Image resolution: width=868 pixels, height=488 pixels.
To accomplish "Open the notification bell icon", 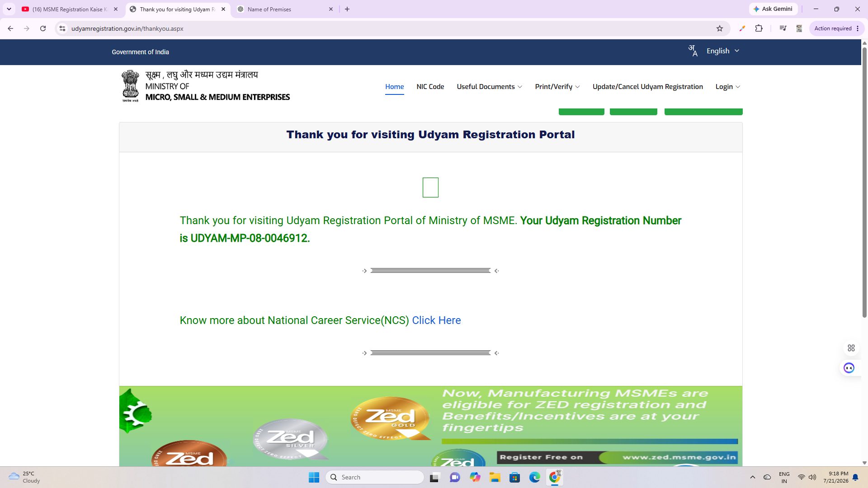I will pos(855,477).
